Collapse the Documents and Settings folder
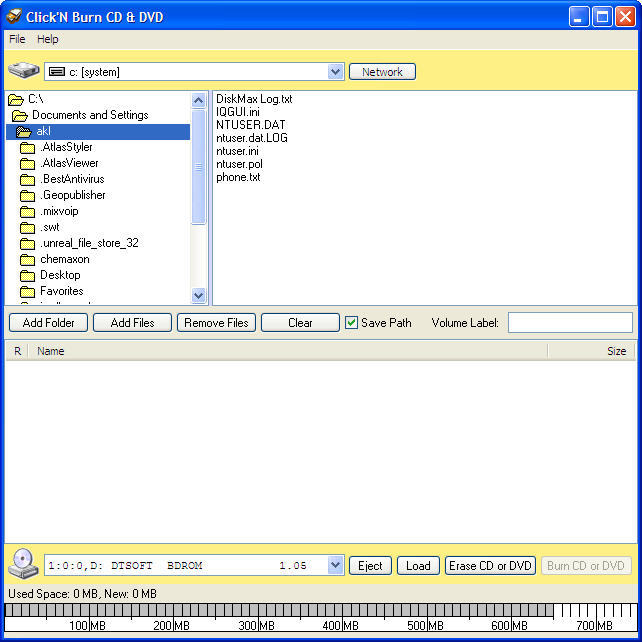 click(x=89, y=115)
